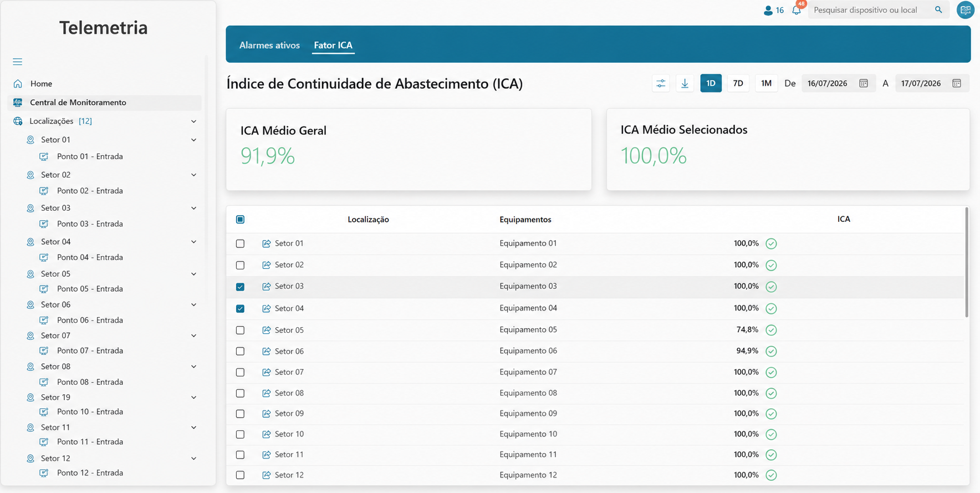Viewport: 980px width, 493px height.
Task: Click the Ponto 11 - Entrada device icon
Action: 44,442
